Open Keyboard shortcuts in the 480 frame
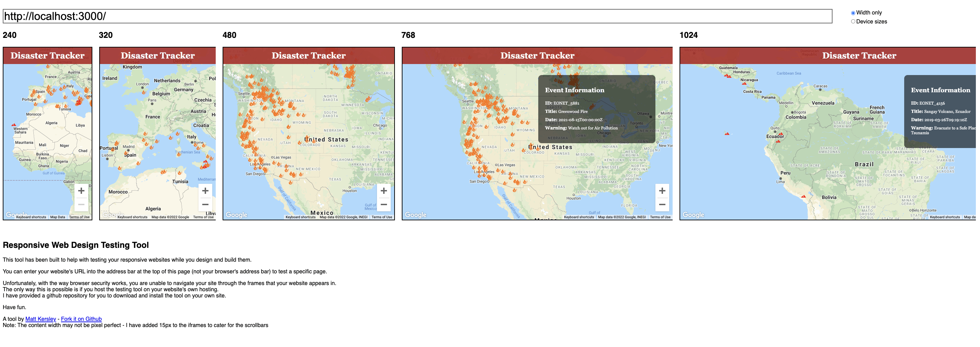The width and height of the screenshot is (980, 347). [300, 218]
